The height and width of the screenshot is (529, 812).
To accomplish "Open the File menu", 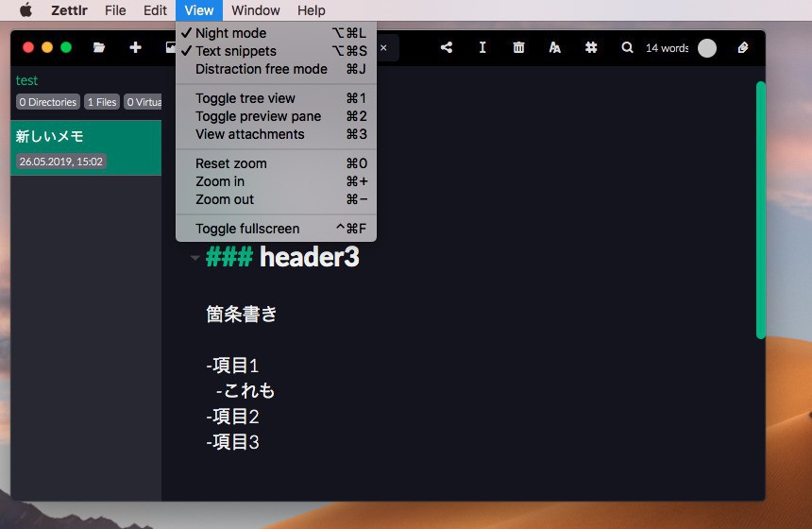I will pyautogui.click(x=115, y=10).
